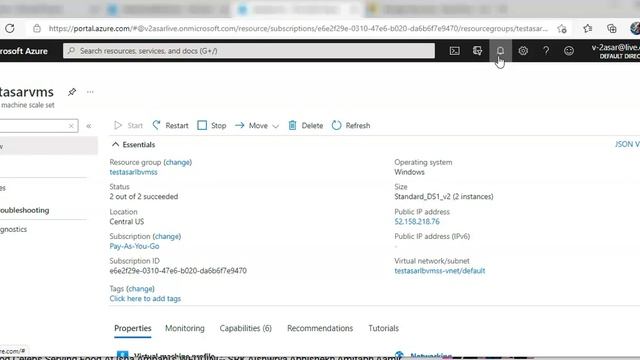
Task: Select the Central US location value
Action: tap(127, 222)
